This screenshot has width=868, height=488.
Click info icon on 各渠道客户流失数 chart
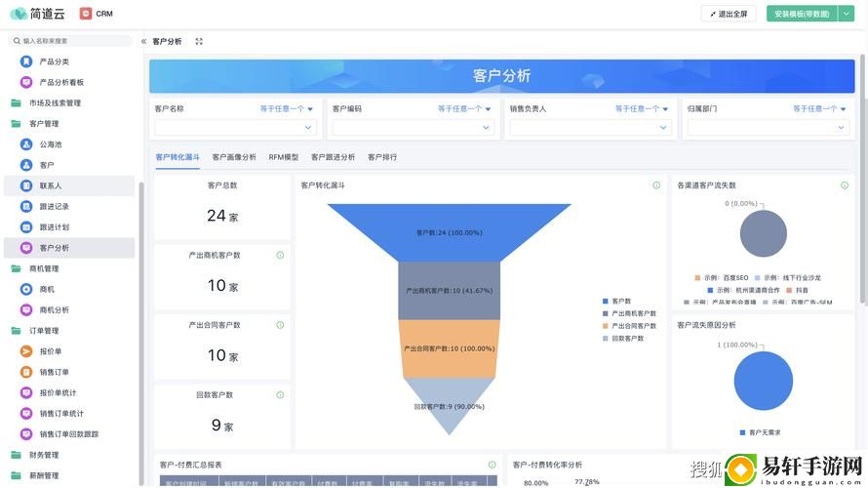coord(845,185)
